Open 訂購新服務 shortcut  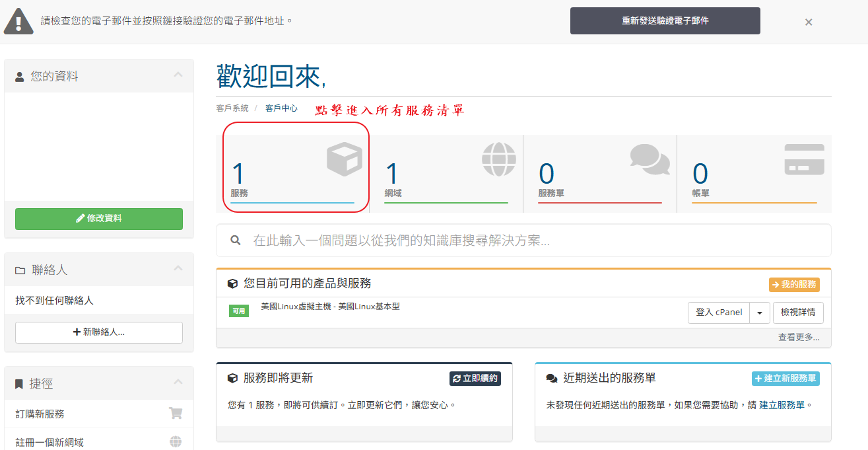[40, 414]
